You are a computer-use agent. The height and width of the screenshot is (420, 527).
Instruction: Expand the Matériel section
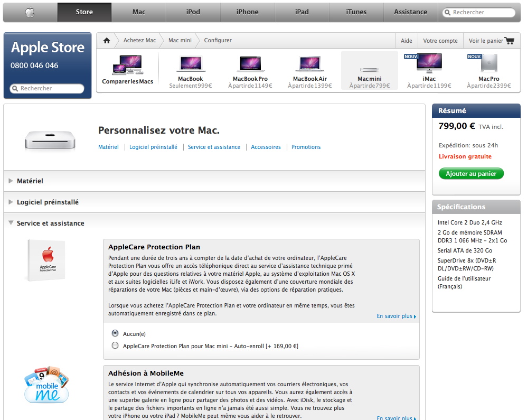11,181
